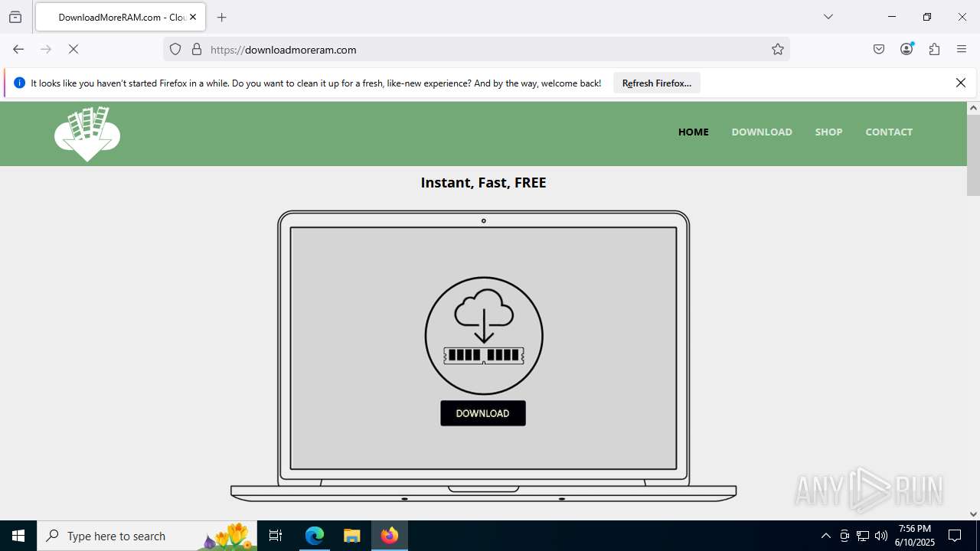This screenshot has width=980, height=551.
Task: Select Firefox taskbar icon
Action: (390, 536)
